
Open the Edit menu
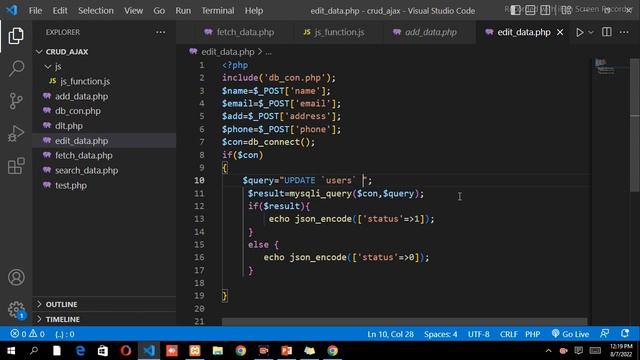pos(60,11)
